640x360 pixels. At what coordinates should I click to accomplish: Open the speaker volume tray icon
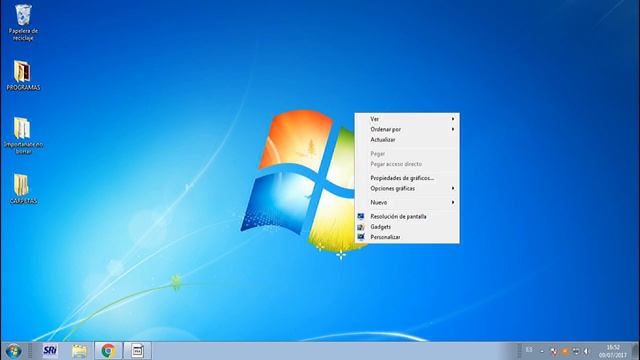coord(587,351)
